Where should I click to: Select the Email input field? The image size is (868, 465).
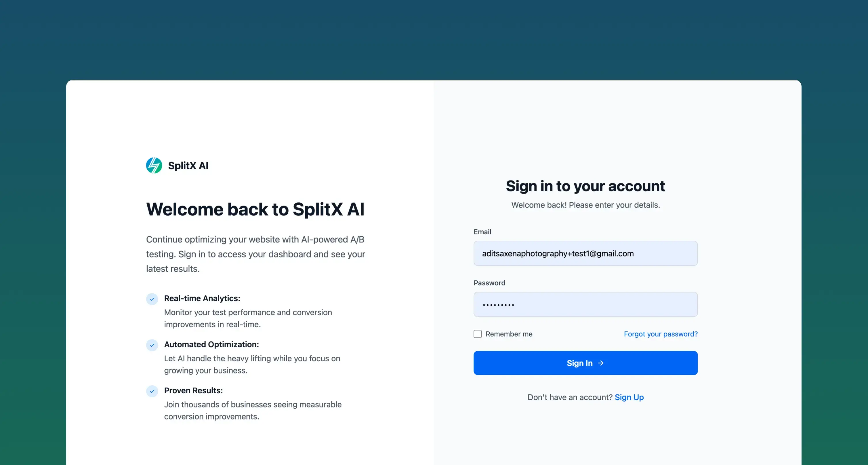(585, 253)
